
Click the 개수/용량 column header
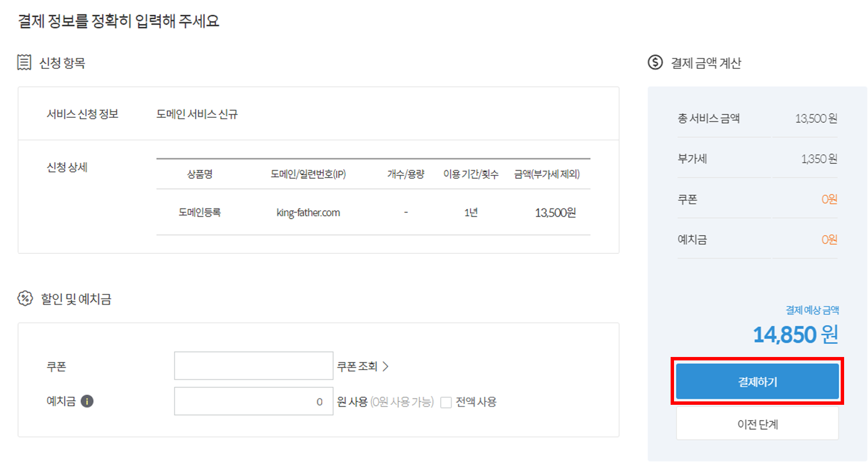406,174
